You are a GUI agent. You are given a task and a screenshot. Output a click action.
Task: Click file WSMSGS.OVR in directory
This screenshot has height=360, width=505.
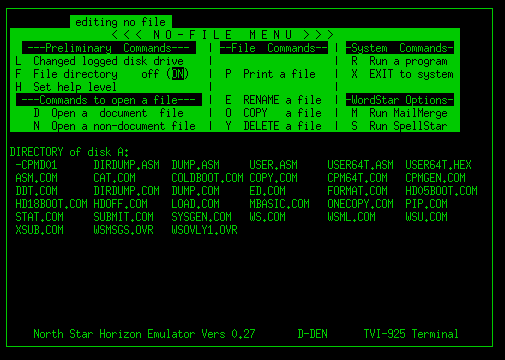(x=123, y=230)
